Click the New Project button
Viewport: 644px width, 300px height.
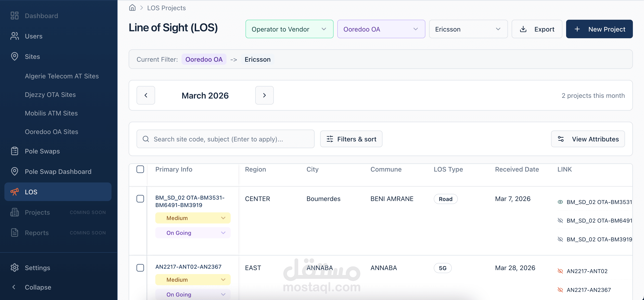coord(599,29)
